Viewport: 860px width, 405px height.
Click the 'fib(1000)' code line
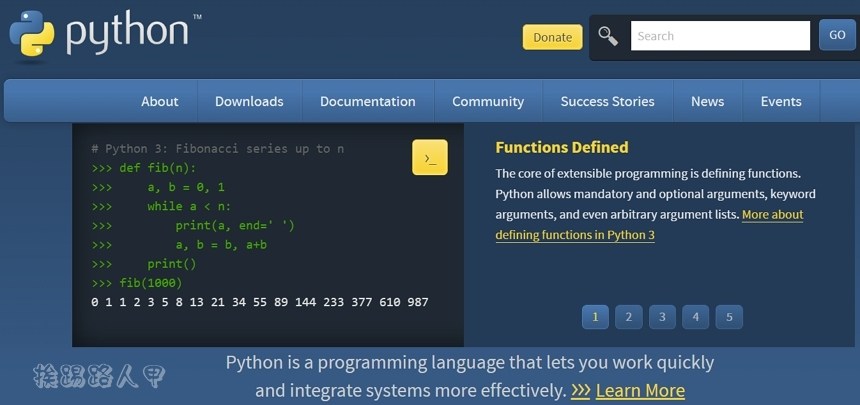tap(151, 283)
